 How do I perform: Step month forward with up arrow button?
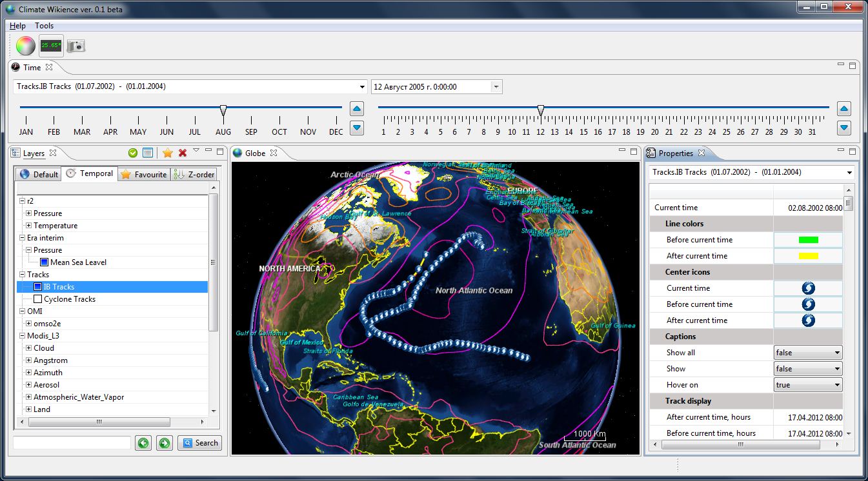click(357, 108)
